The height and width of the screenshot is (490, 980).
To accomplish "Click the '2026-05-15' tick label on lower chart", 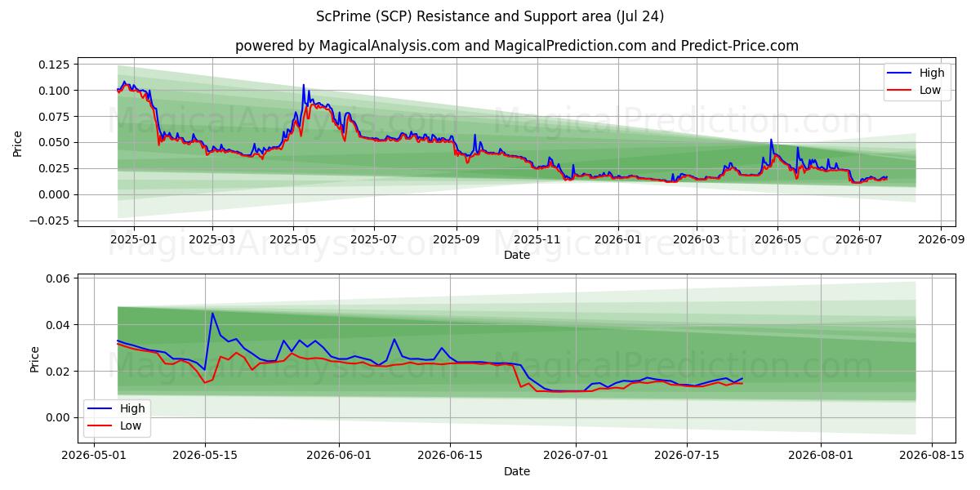I will coord(204,457).
